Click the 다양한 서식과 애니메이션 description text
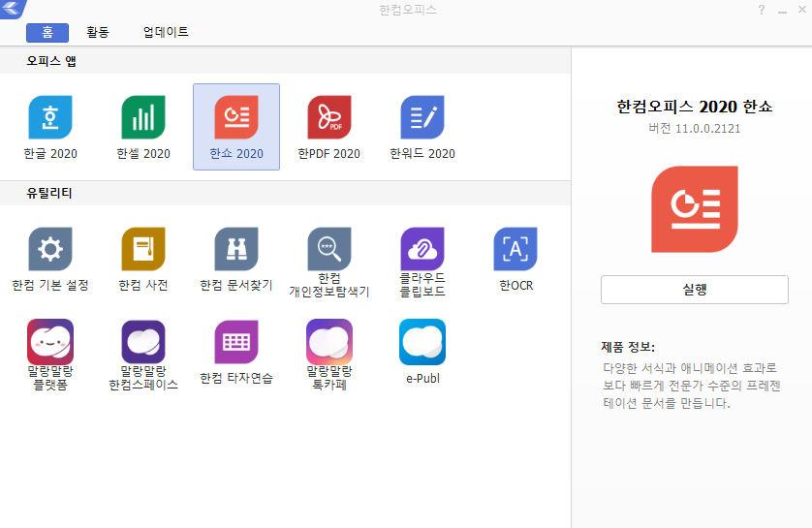 691,386
